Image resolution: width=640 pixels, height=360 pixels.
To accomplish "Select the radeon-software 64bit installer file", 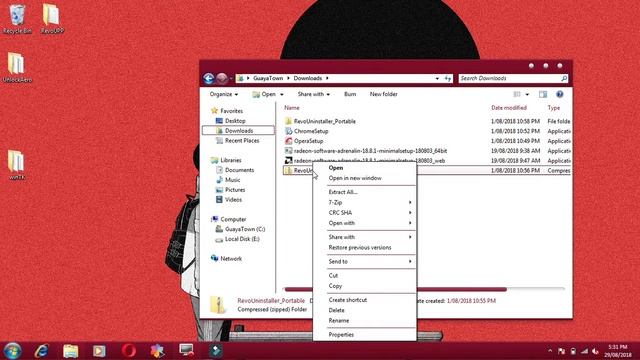I will click(x=370, y=151).
